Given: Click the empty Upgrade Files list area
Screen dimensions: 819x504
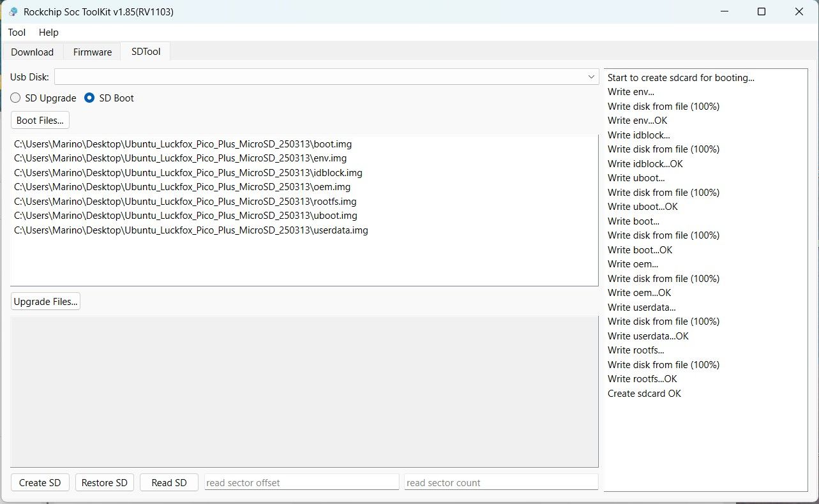Looking at the screenshot, I should (x=304, y=391).
